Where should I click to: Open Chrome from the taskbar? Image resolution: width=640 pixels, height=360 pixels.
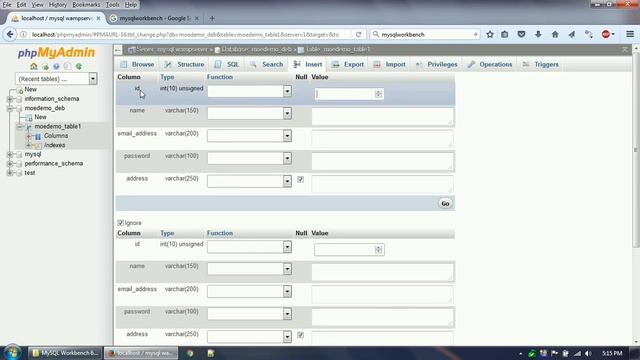click(x=190, y=353)
